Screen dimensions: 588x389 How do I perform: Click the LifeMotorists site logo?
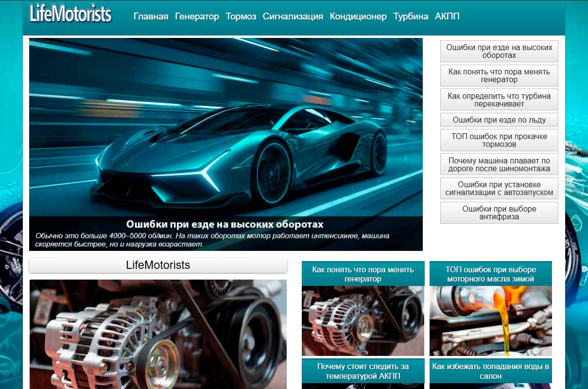pos(71,15)
